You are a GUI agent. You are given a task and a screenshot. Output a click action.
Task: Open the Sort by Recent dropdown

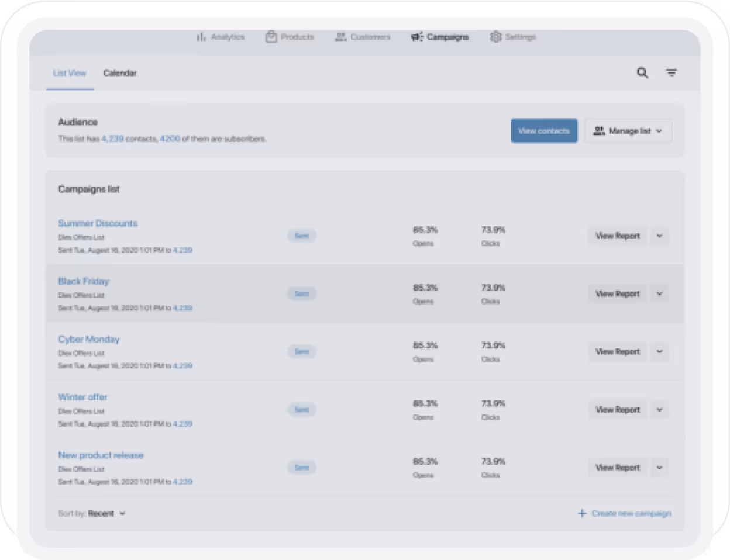(106, 513)
